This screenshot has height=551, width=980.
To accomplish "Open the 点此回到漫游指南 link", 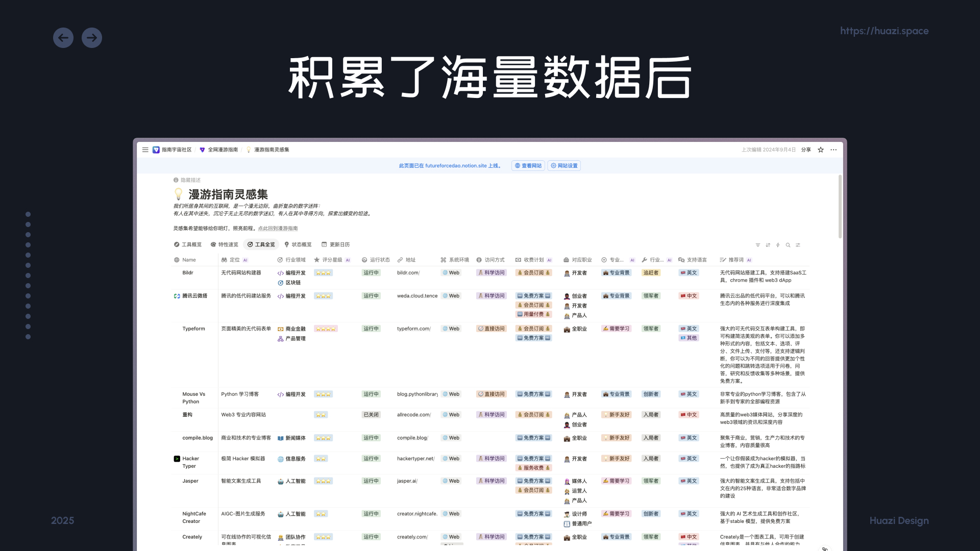I will pos(278,229).
